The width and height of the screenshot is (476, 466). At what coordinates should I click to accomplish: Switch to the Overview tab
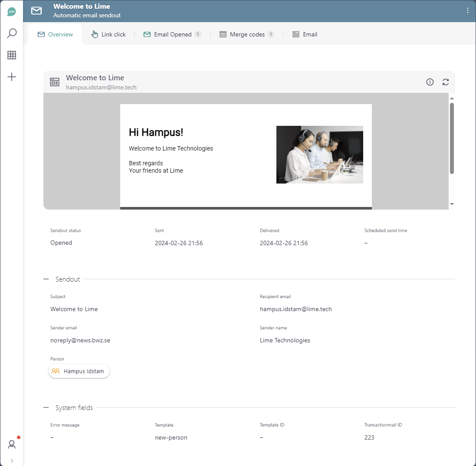(55, 34)
